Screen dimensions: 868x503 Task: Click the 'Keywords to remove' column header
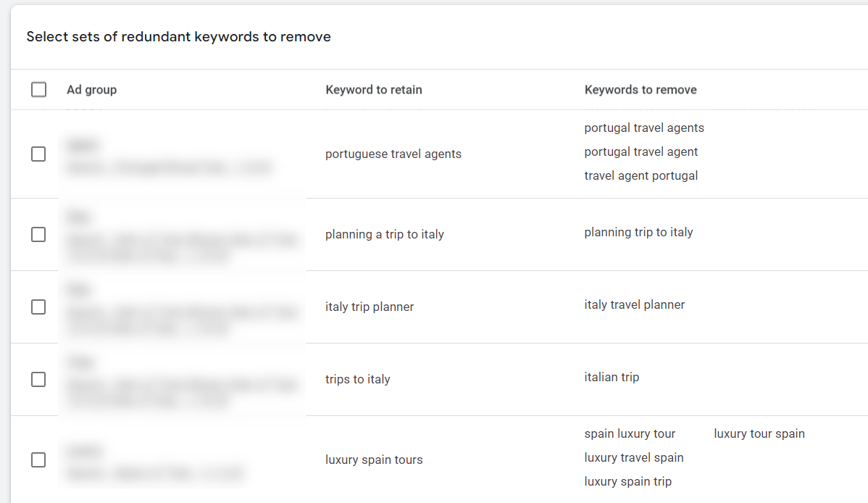coord(640,90)
